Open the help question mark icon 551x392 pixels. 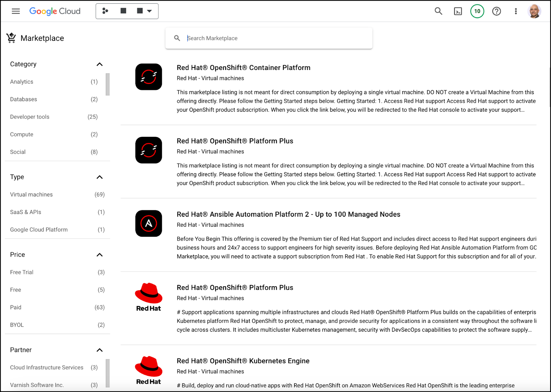497,11
